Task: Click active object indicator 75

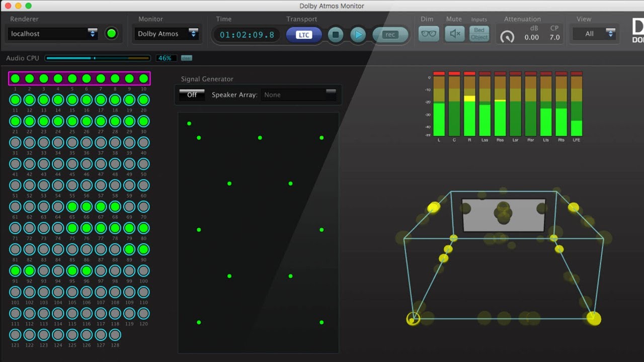Action: [72, 228]
